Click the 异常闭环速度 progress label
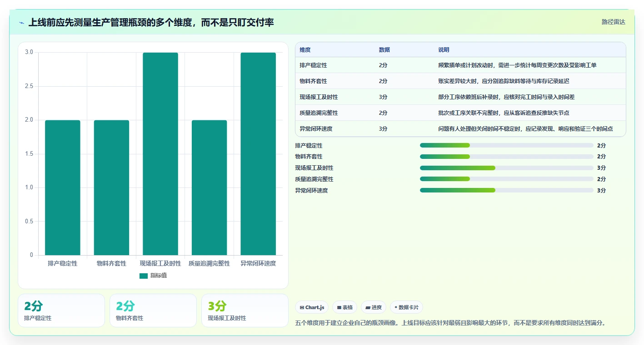 coord(311,191)
